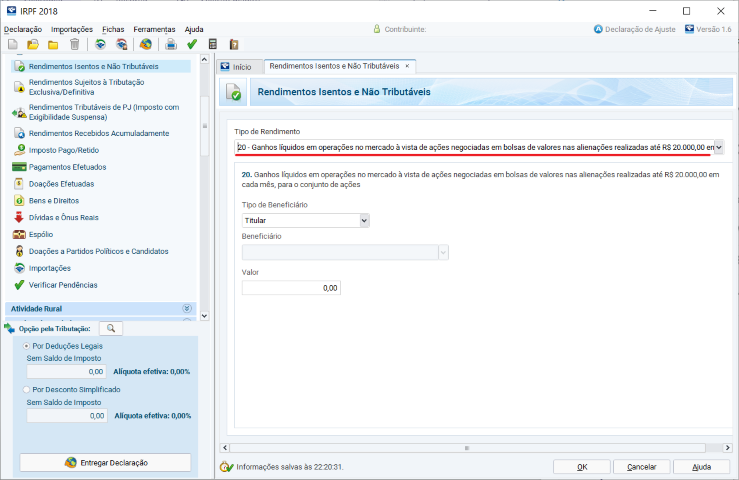
Task: Click the new declaration toolbar icon
Action: click(11, 44)
